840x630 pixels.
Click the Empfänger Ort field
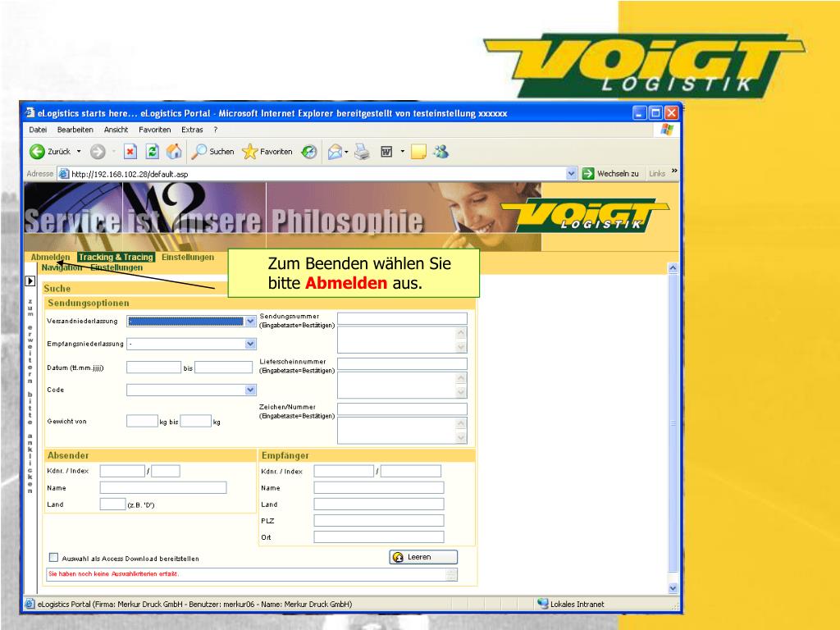tap(379, 536)
